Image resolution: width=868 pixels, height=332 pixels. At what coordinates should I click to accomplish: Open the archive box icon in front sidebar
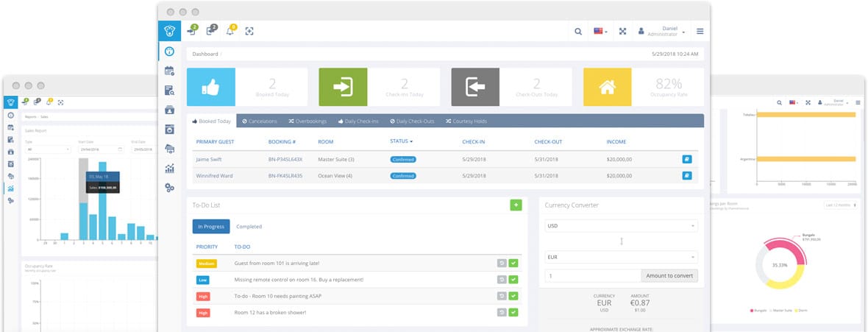point(169,129)
